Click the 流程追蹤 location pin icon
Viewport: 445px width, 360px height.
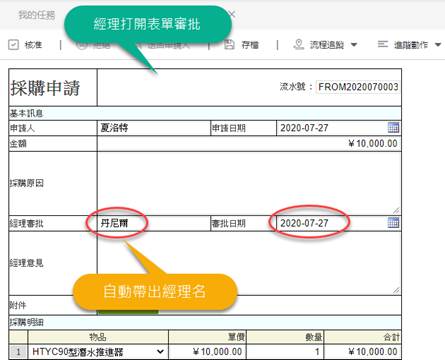(299, 44)
